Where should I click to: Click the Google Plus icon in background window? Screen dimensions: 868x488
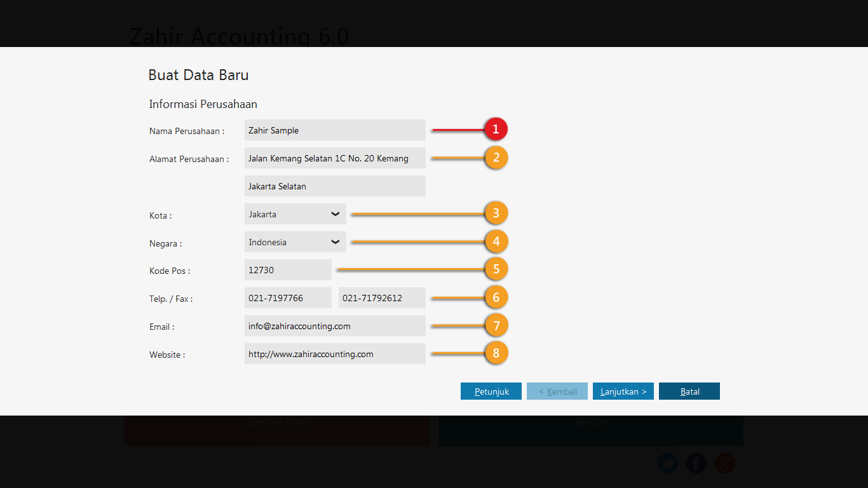725,463
